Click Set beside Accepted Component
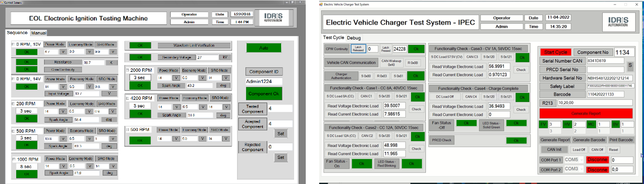Image resolution: width=644 pixels, height=184 pixels. (281, 133)
